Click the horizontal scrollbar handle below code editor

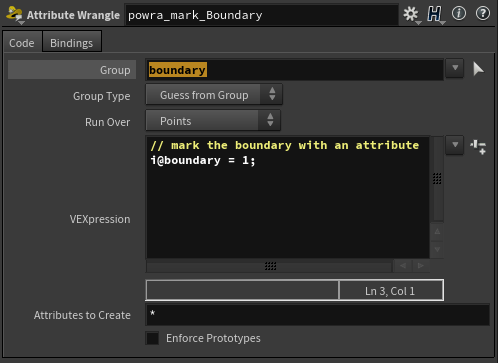click(x=270, y=266)
